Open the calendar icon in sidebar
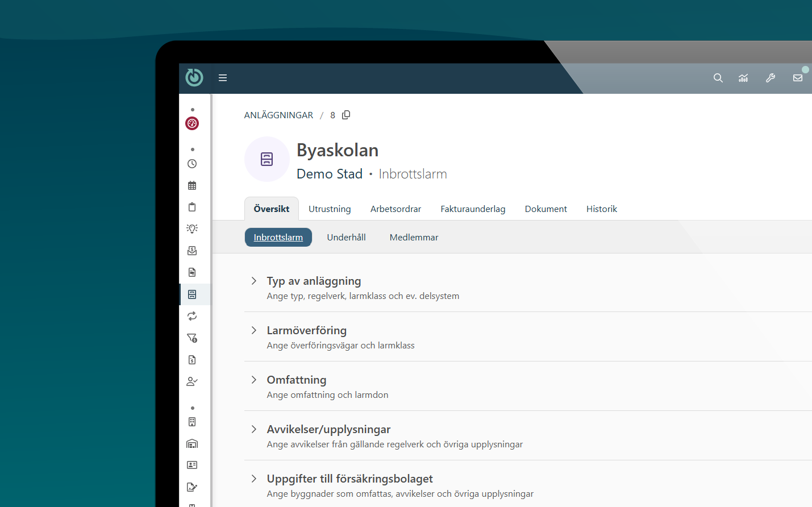Screen dimensions: 812x507 [x=192, y=185]
